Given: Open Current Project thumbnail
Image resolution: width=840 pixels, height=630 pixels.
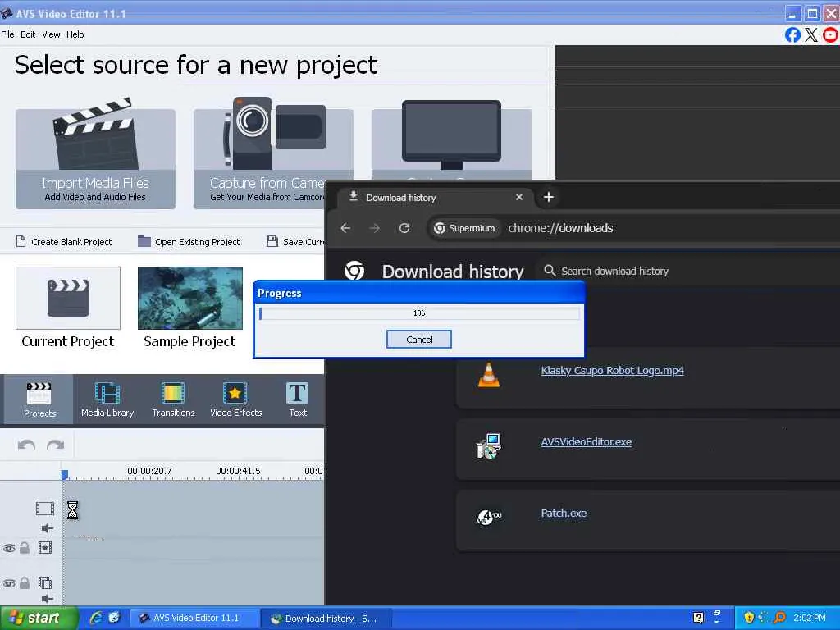Looking at the screenshot, I should click(68, 298).
